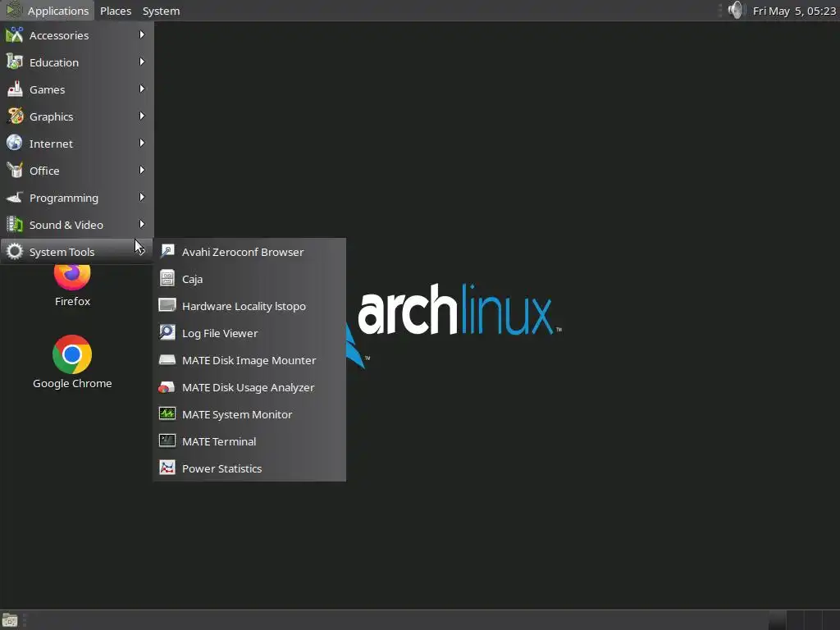Click the Sound & Video icon

[x=15, y=224]
